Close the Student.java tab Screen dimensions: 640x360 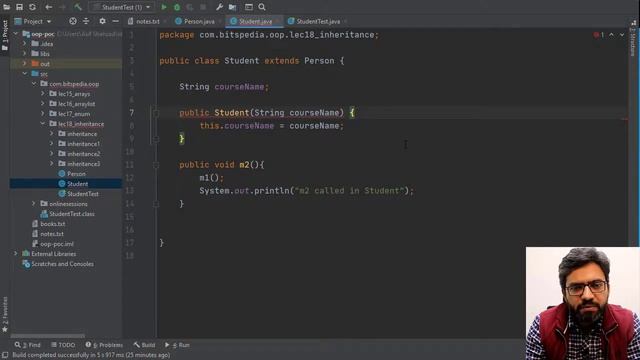click(x=278, y=21)
